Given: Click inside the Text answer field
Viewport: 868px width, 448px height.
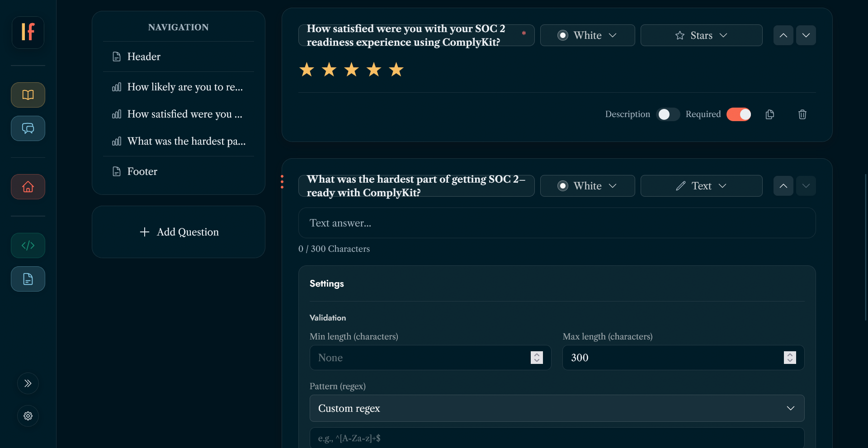Looking at the screenshot, I should coord(557,223).
